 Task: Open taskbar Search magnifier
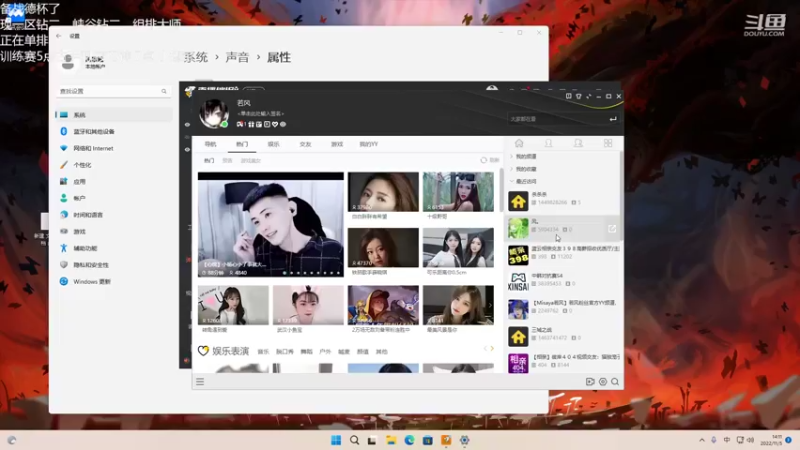tap(354, 440)
